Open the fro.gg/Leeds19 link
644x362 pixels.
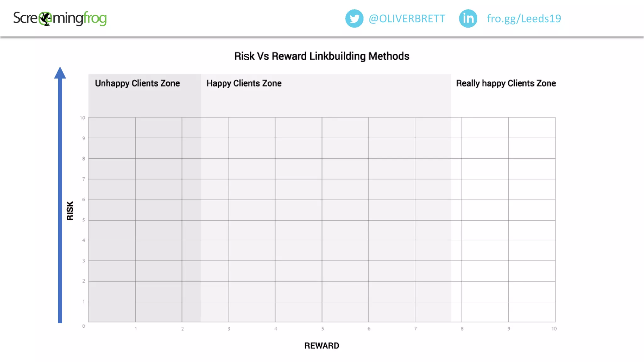point(524,19)
